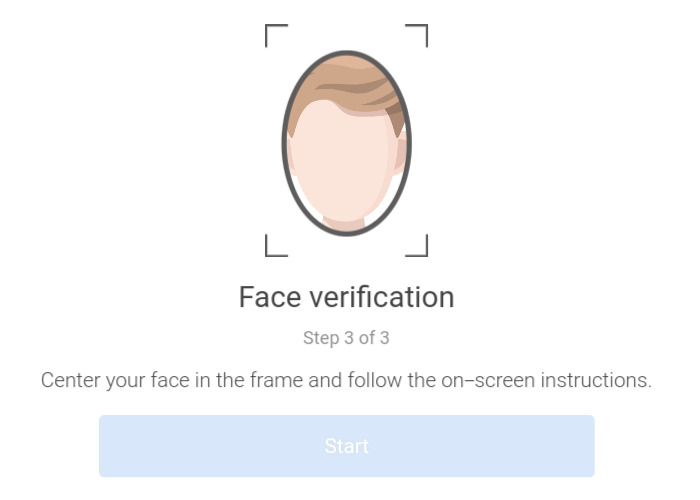Select the "Face verification" heading

coord(346,297)
